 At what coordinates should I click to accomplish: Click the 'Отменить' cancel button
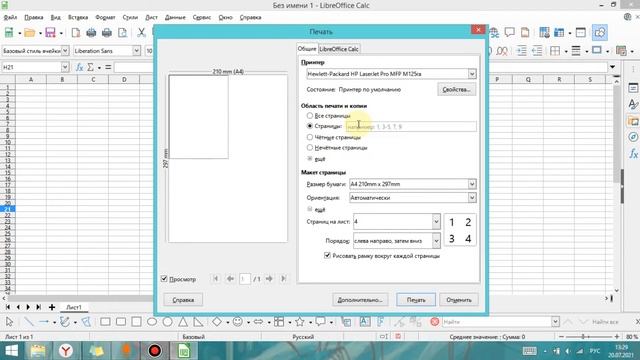459,300
